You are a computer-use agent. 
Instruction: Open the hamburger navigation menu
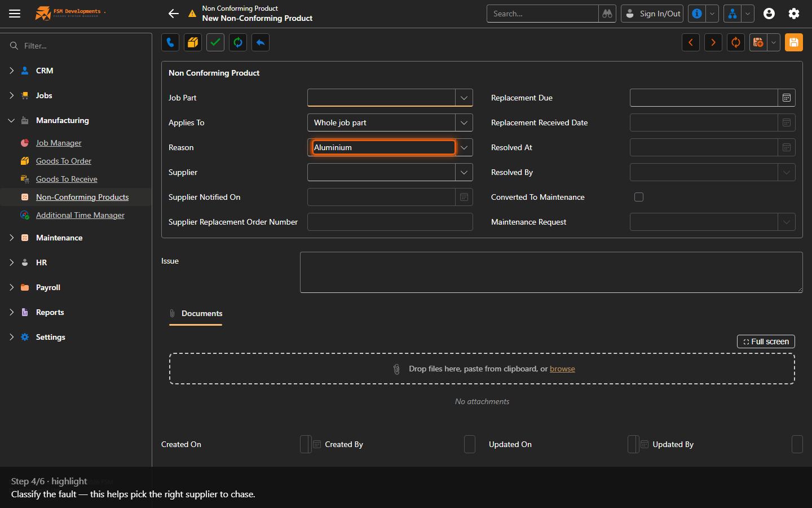click(15, 14)
